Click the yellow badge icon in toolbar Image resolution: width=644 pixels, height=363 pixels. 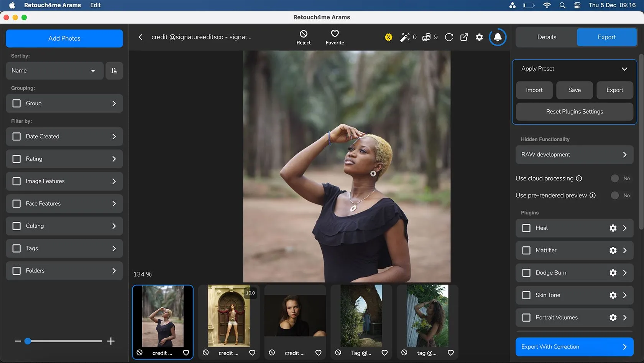click(388, 37)
